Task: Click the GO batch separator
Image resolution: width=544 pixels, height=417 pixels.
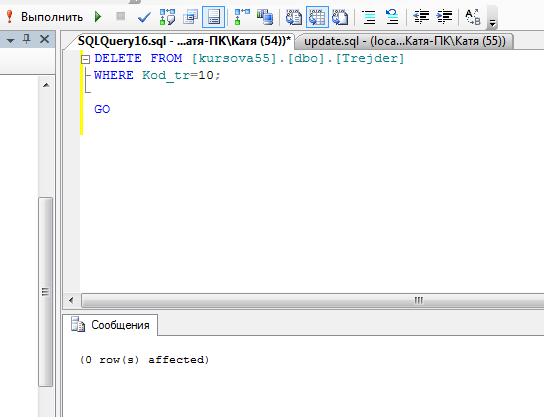Action: coord(102,109)
